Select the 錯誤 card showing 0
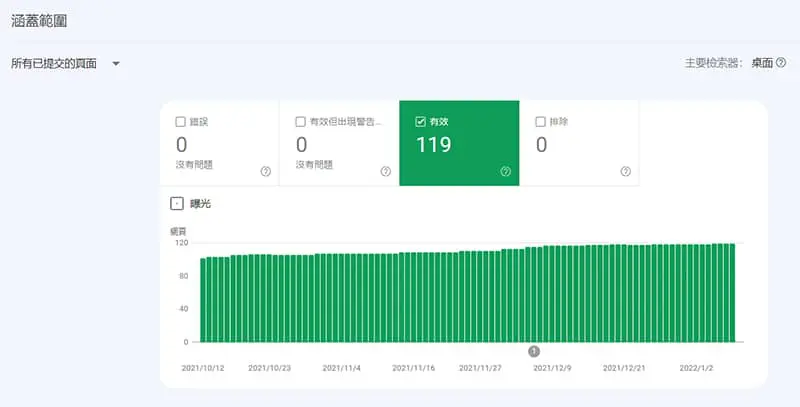800x407 pixels. pos(218,144)
